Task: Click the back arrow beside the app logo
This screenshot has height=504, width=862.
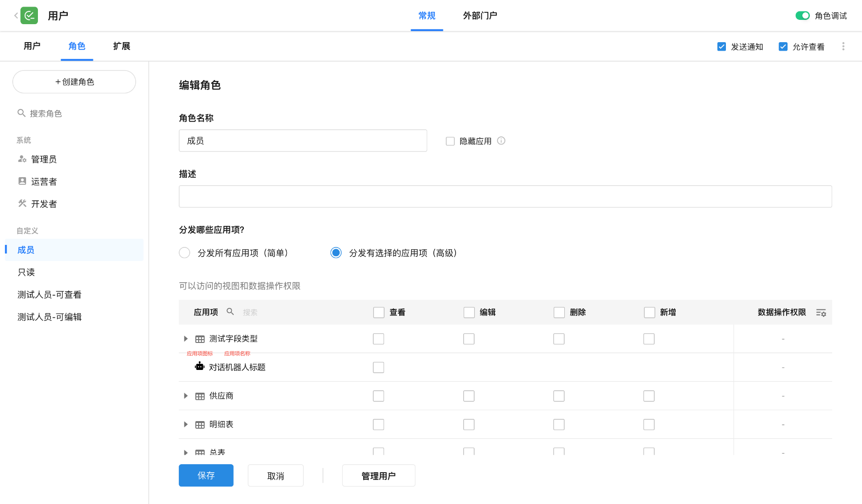Action: pos(16,16)
